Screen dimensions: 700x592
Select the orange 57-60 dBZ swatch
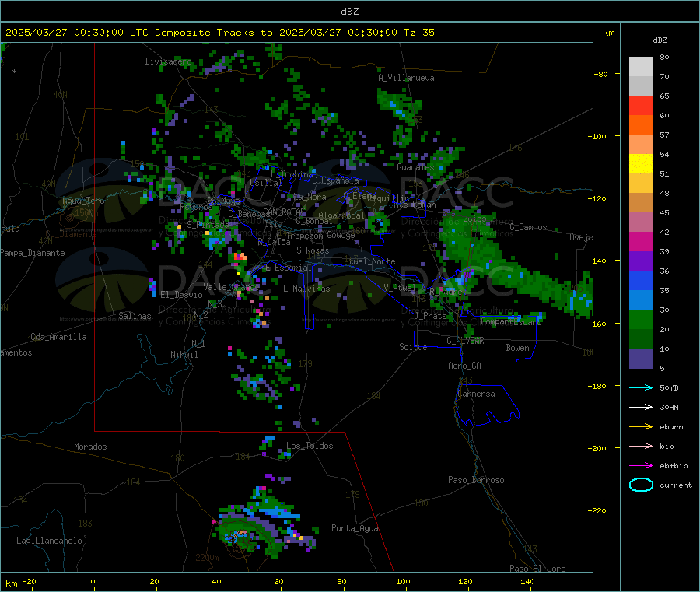point(641,125)
